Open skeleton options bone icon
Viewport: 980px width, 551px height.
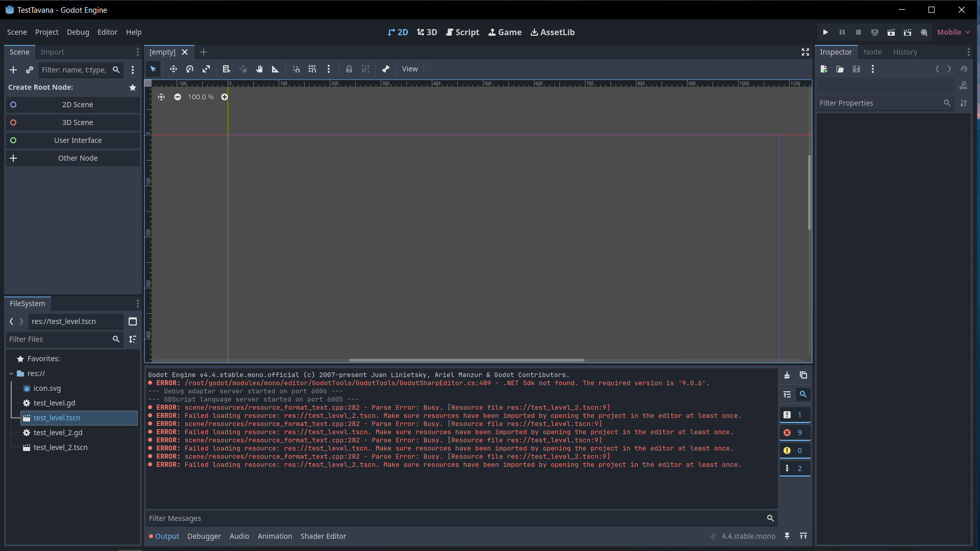pyautogui.click(x=386, y=69)
